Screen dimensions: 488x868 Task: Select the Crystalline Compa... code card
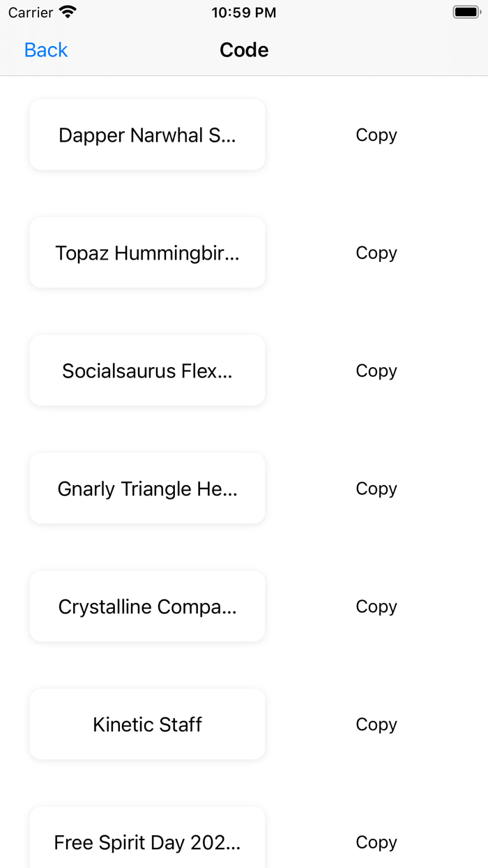pyautogui.click(x=146, y=606)
